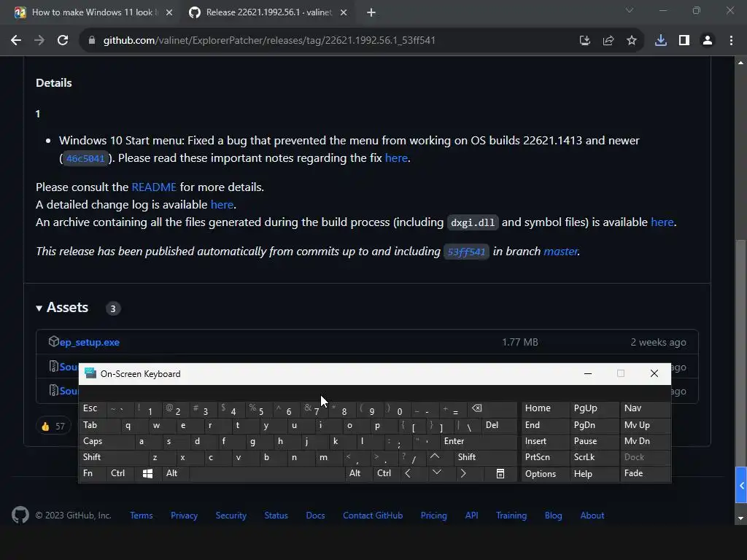Go back to the previous browser page
Viewport: 747px width, 560px height.
pyautogui.click(x=16, y=41)
